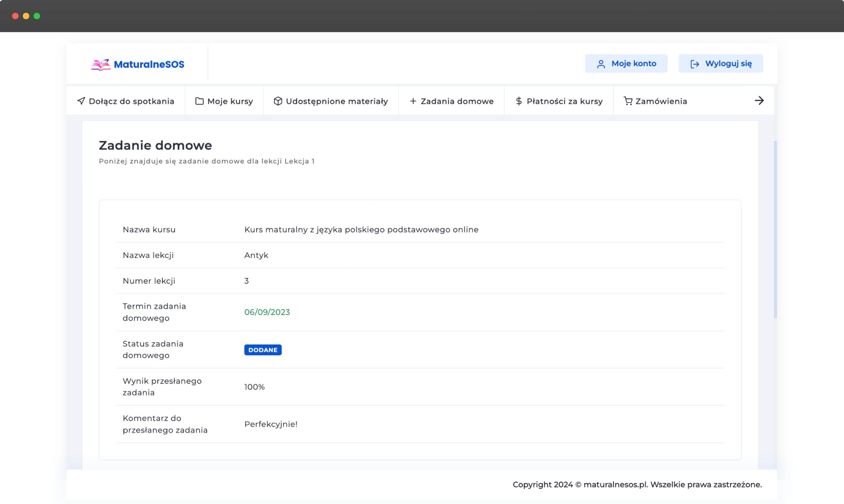Click the yellow minimize window button
Viewport: 844px width, 504px height.
point(26,16)
